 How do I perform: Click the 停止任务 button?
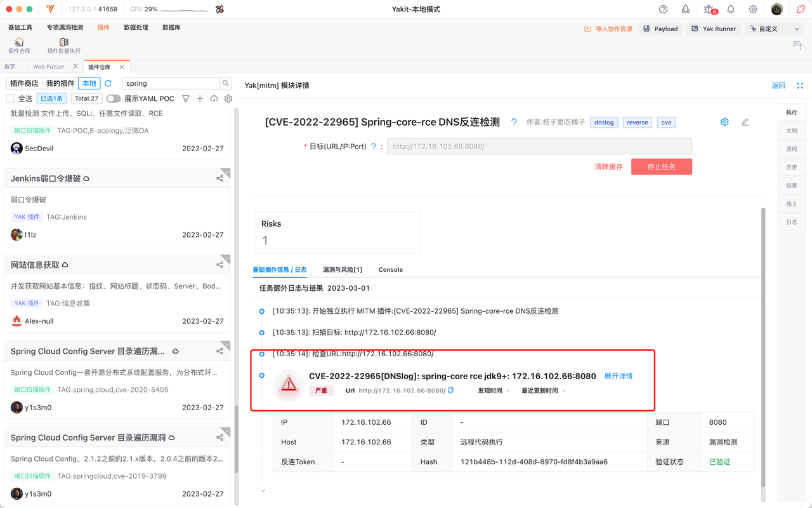(x=662, y=166)
